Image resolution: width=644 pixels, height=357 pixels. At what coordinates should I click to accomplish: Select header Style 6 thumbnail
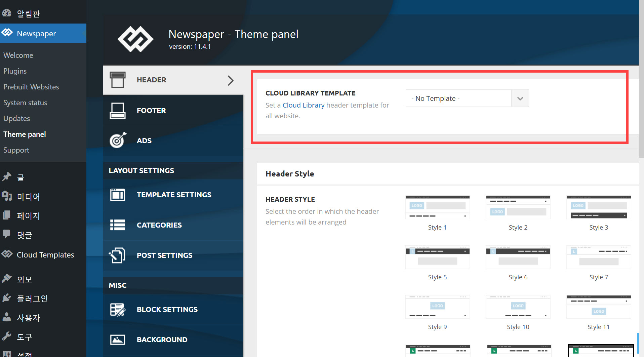[518, 257]
